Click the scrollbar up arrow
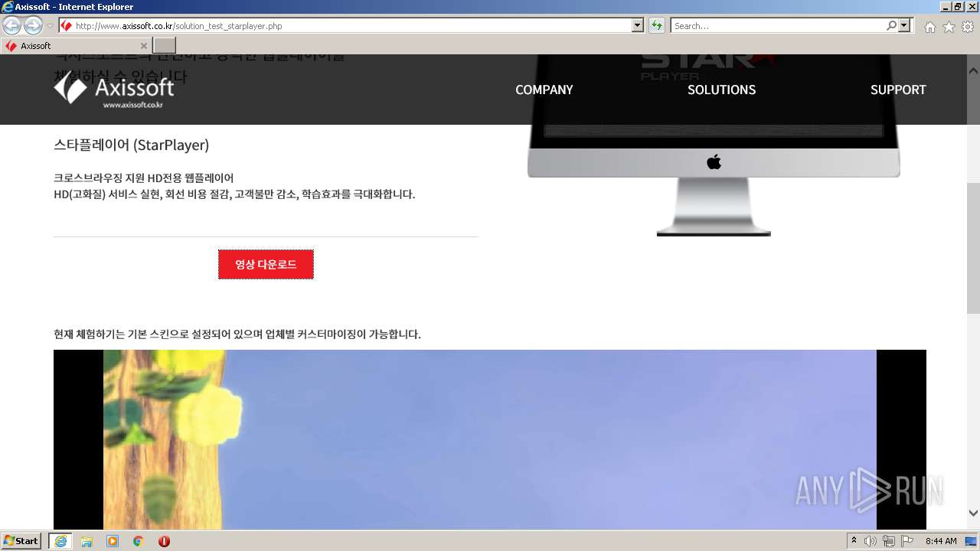Screen dimensions: 980x551 coord(973,70)
